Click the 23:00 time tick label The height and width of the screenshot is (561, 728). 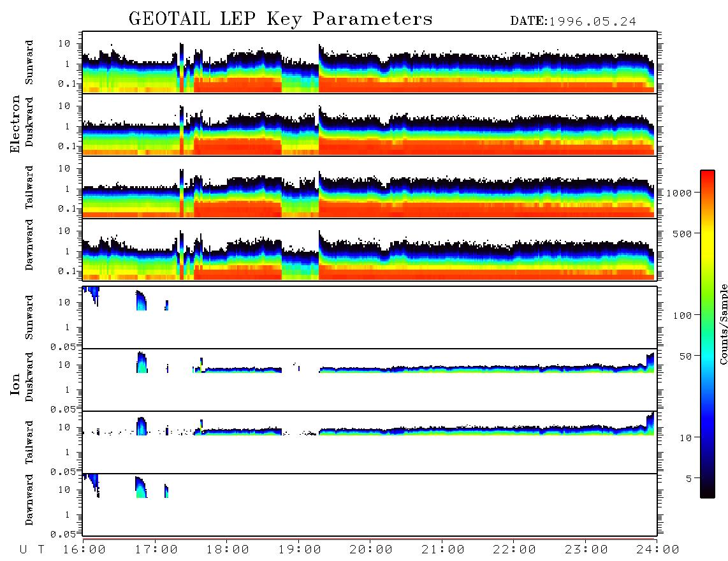(586, 550)
